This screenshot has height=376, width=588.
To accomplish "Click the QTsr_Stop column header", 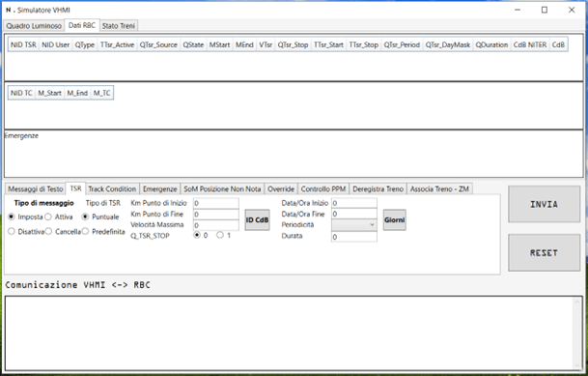I will [x=293, y=44].
